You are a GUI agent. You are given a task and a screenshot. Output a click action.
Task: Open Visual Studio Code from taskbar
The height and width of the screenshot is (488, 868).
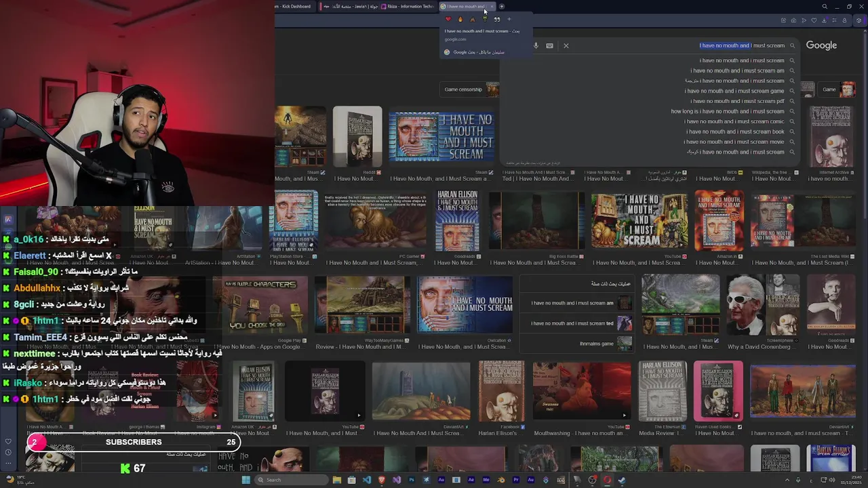click(x=367, y=480)
